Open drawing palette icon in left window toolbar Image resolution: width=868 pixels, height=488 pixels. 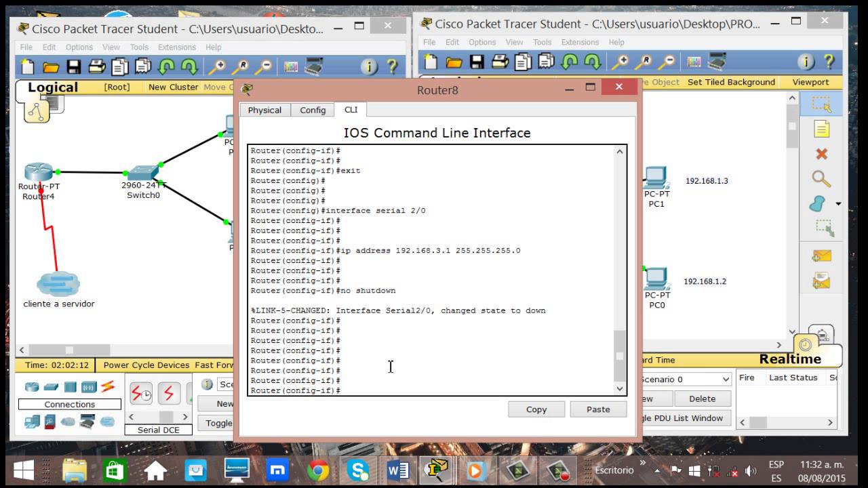click(x=291, y=66)
